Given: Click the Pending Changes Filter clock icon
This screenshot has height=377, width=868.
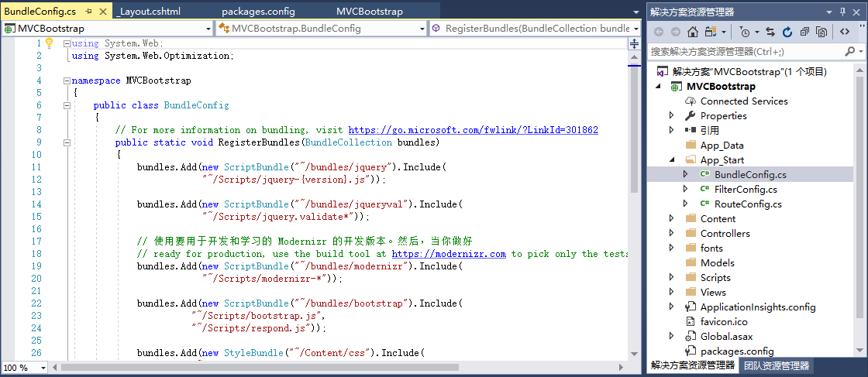Looking at the screenshot, I should [745, 32].
